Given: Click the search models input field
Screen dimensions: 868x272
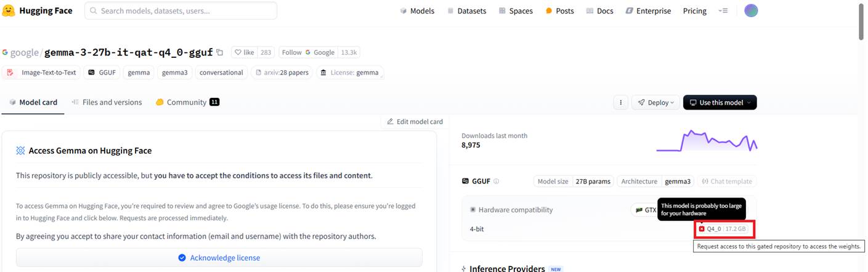Looking at the screenshot, I should click(x=180, y=11).
